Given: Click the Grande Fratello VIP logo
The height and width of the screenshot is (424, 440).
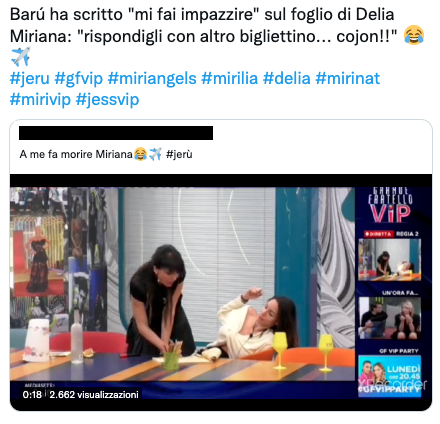Looking at the screenshot, I should pyautogui.click(x=390, y=205).
